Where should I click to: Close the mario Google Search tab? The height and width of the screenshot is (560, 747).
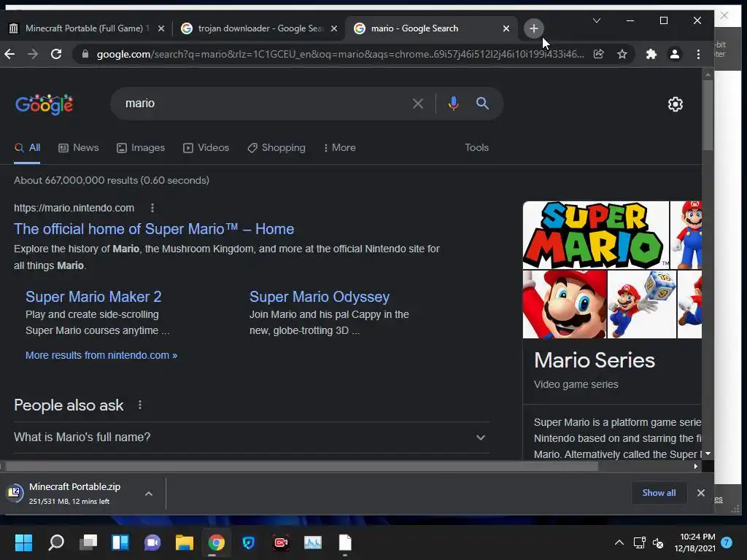506,28
